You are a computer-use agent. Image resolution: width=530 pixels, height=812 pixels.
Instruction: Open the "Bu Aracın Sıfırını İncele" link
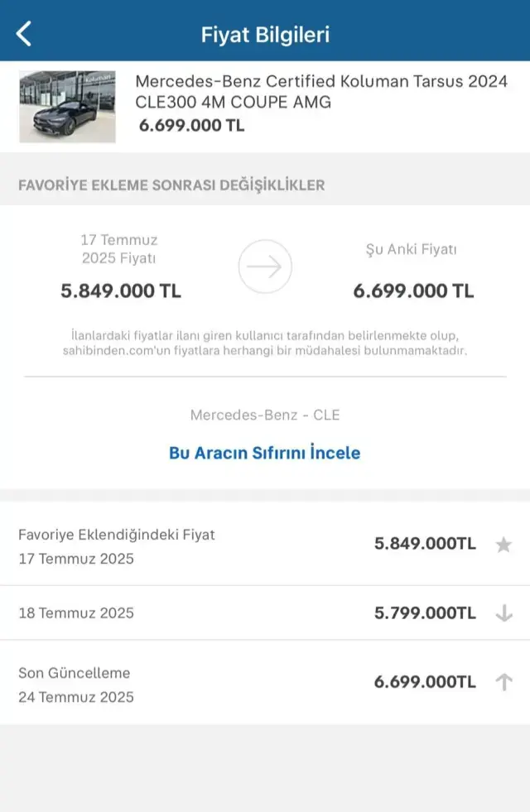click(x=264, y=453)
